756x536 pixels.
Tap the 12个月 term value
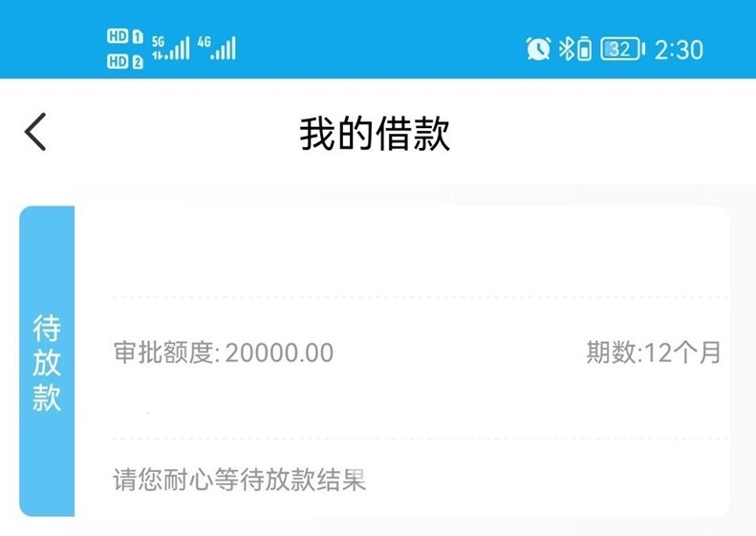[682, 353]
